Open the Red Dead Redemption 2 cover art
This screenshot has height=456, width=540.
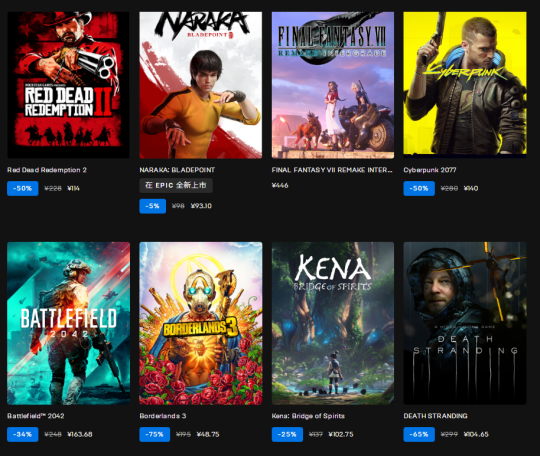(68, 85)
